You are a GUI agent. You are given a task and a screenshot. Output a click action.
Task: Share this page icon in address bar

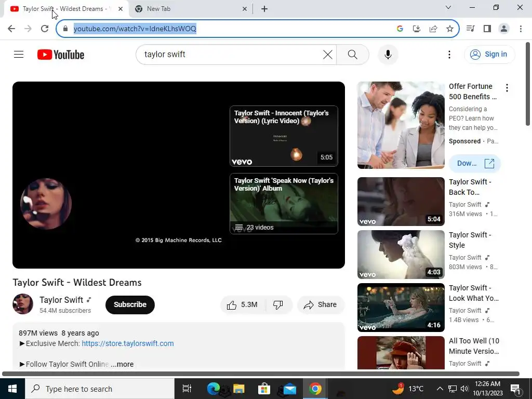(x=433, y=29)
